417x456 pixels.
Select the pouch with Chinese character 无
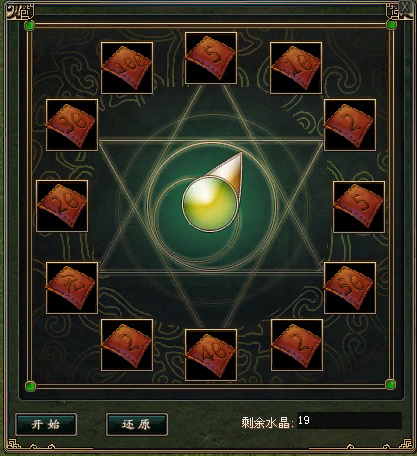click(72, 288)
